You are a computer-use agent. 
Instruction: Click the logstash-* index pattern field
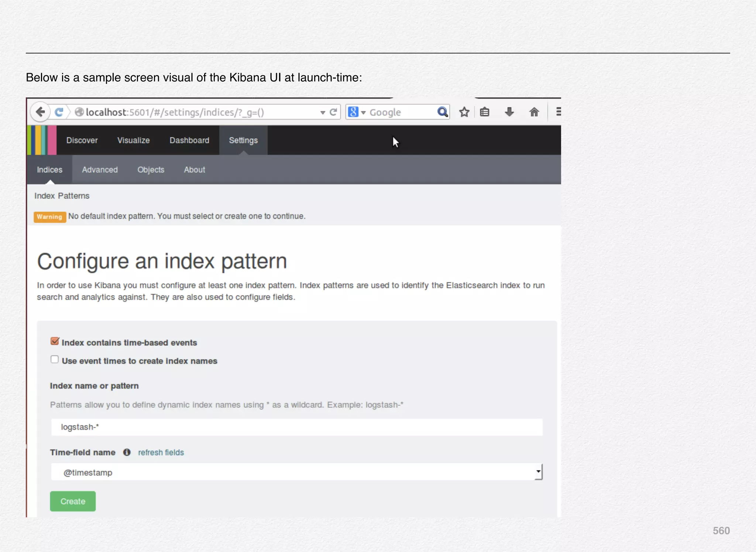click(297, 427)
